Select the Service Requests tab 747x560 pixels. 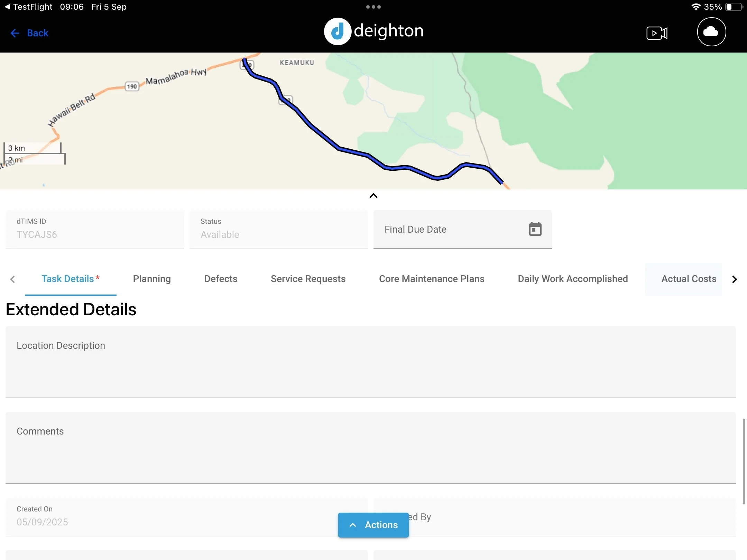coord(308,279)
